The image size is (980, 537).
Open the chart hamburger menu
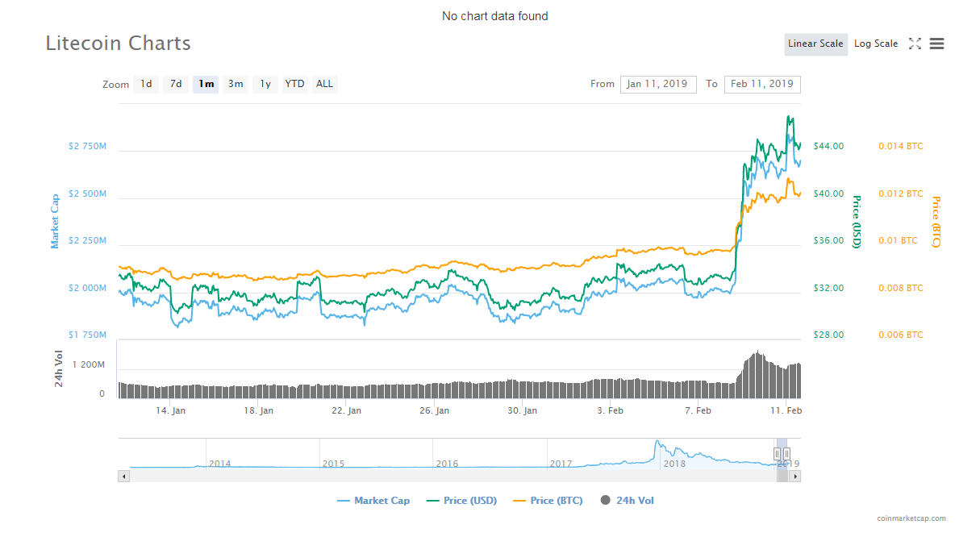[x=936, y=44]
